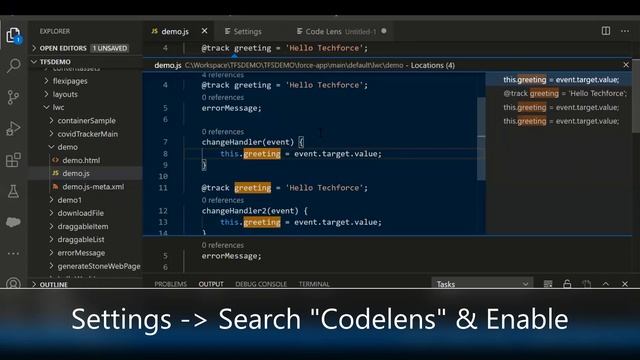The image size is (640, 360).
Task: Close the demo.js editor tab
Action: [x=204, y=31]
